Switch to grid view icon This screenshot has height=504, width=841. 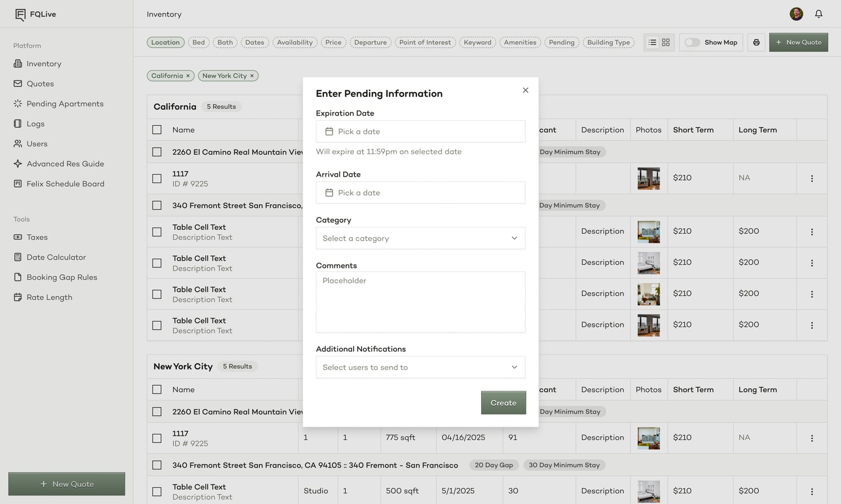point(666,42)
